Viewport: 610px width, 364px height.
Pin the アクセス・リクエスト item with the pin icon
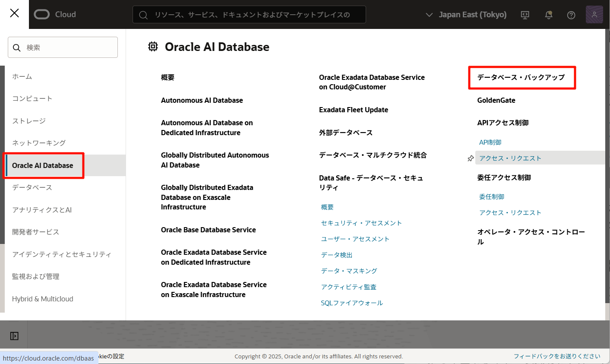click(471, 158)
